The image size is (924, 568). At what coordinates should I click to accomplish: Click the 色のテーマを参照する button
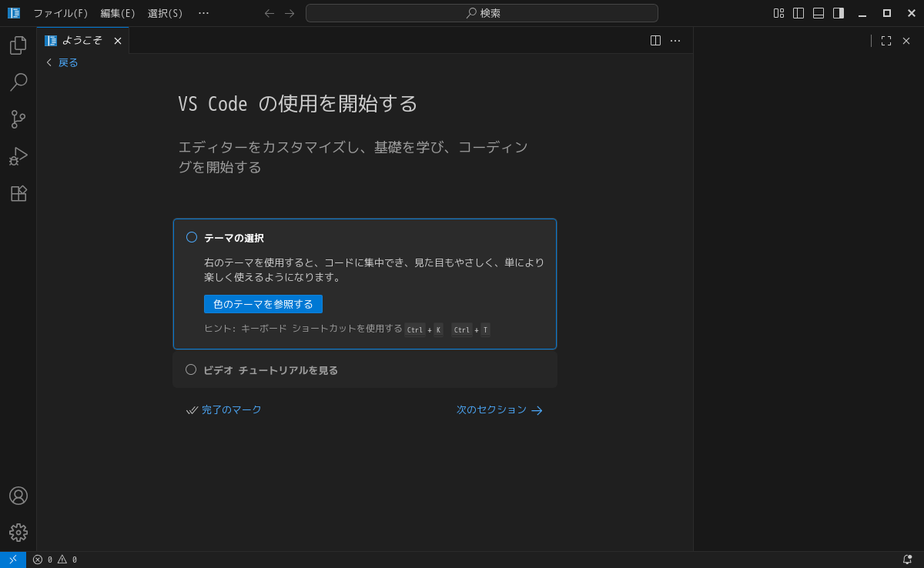coord(263,304)
